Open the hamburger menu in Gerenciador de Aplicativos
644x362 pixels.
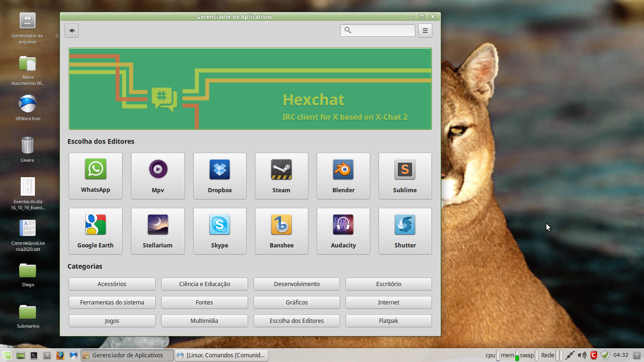(425, 31)
